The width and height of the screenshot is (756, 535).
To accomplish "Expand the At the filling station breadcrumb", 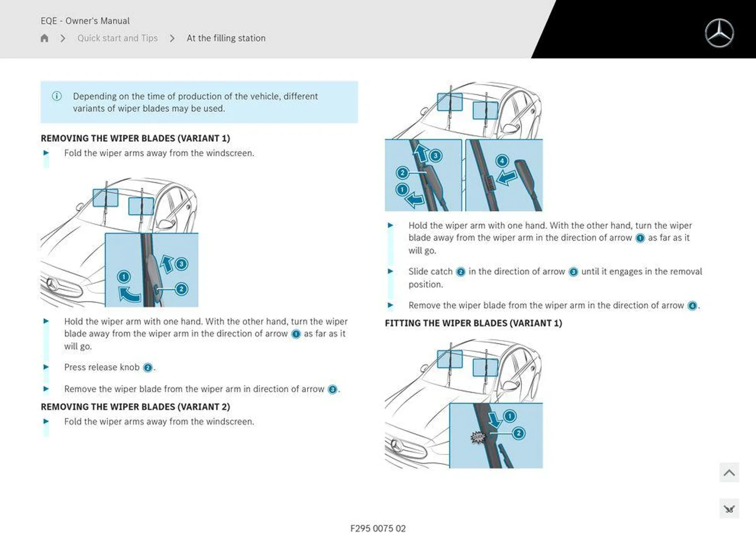I will (x=226, y=38).
